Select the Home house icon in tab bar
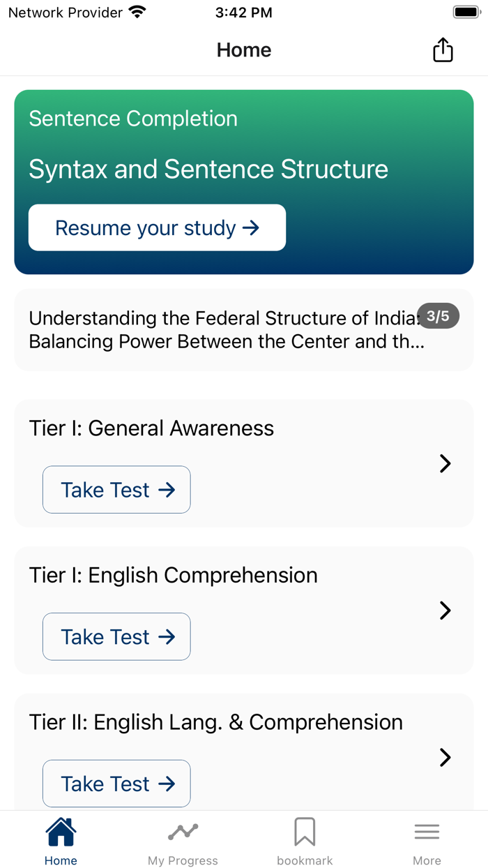Image resolution: width=488 pixels, height=868 pixels. pos(61,832)
